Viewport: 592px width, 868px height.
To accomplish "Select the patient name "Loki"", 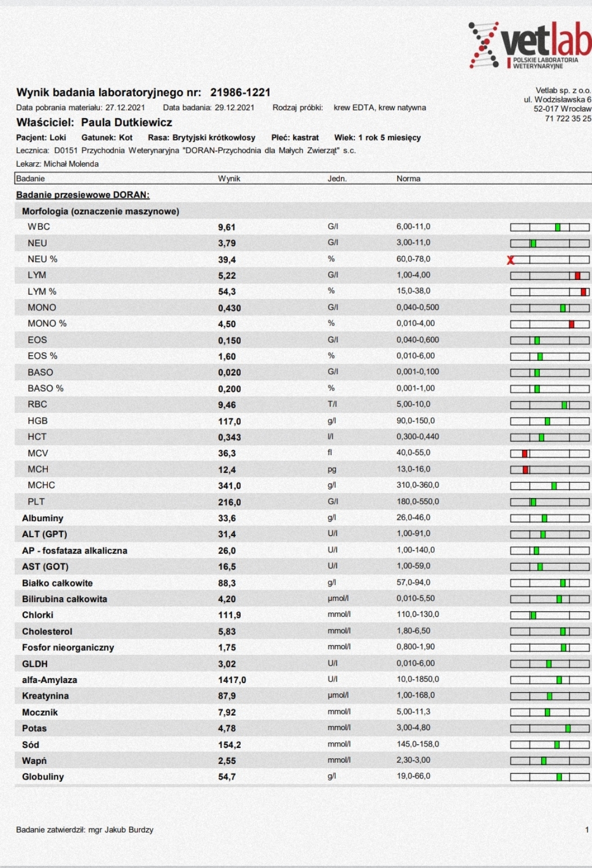I will click(x=58, y=138).
